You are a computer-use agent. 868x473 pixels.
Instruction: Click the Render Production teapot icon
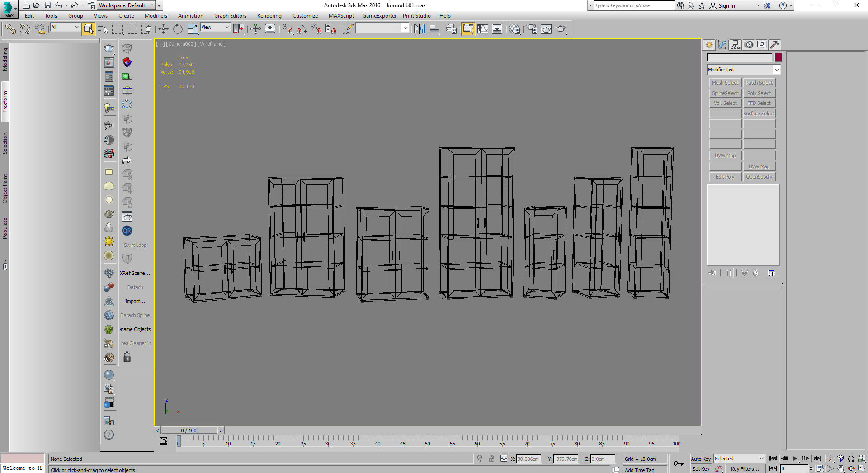click(x=561, y=29)
